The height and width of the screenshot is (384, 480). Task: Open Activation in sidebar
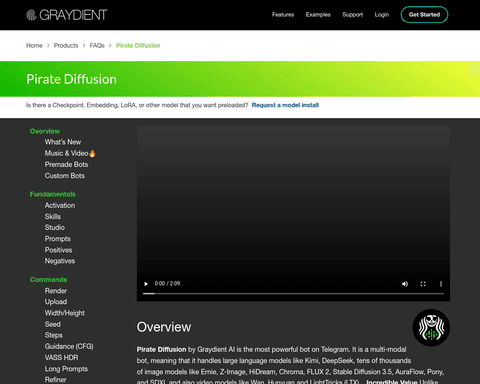point(60,205)
